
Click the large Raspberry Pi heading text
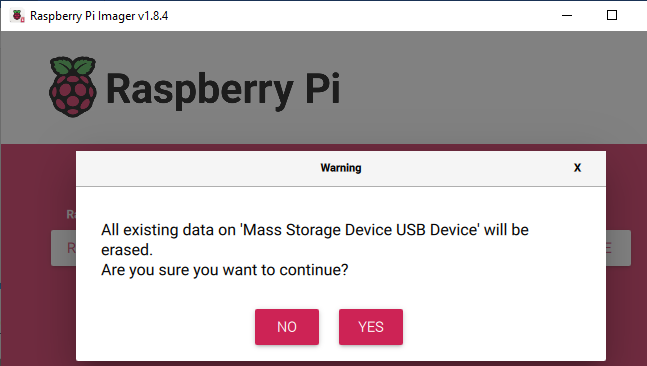[x=223, y=90]
